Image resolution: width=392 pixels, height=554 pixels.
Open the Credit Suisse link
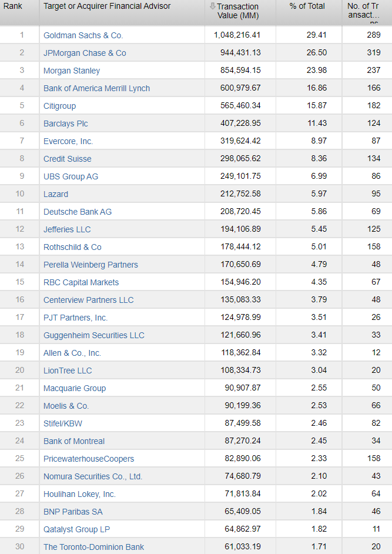point(68,159)
